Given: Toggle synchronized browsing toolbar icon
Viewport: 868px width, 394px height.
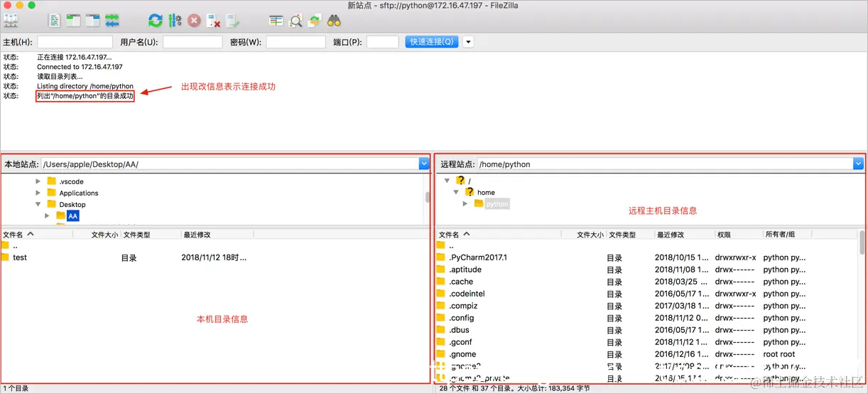Looking at the screenshot, I should 315,21.
